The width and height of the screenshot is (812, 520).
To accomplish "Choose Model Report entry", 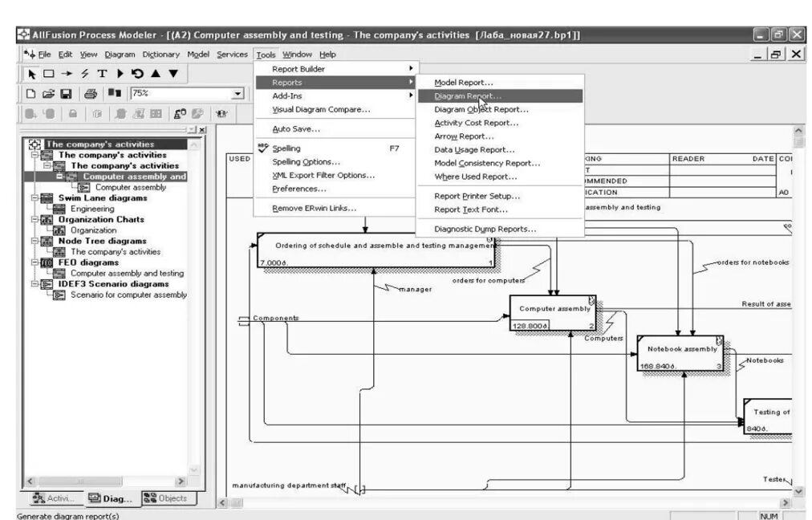I will point(500,83).
